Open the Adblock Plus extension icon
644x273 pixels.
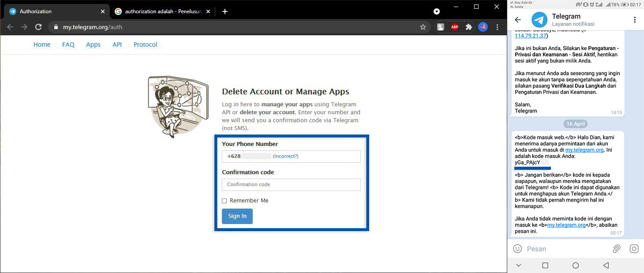tap(454, 26)
